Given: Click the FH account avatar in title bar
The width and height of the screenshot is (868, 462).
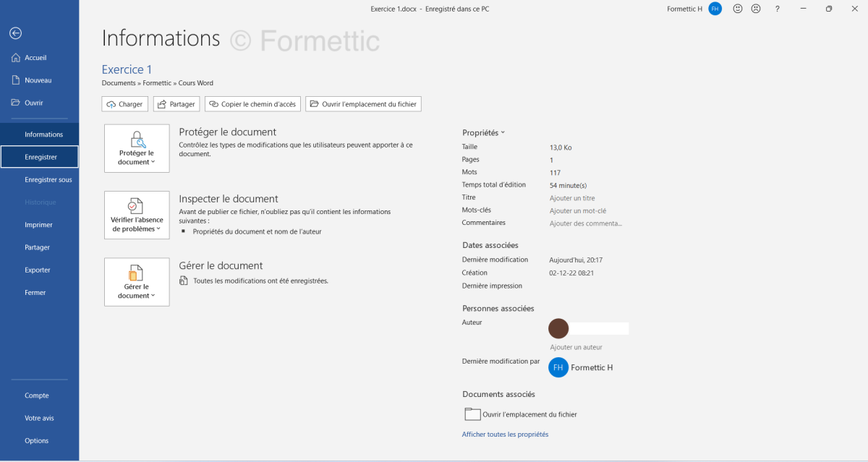Looking at the screenshot, I should (x=715, y=9).
